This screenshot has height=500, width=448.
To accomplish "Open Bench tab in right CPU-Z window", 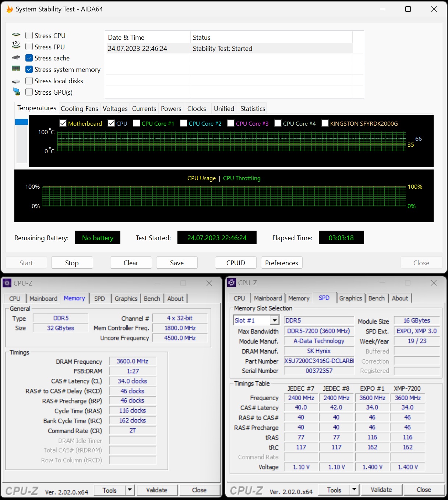I will 377,298.
